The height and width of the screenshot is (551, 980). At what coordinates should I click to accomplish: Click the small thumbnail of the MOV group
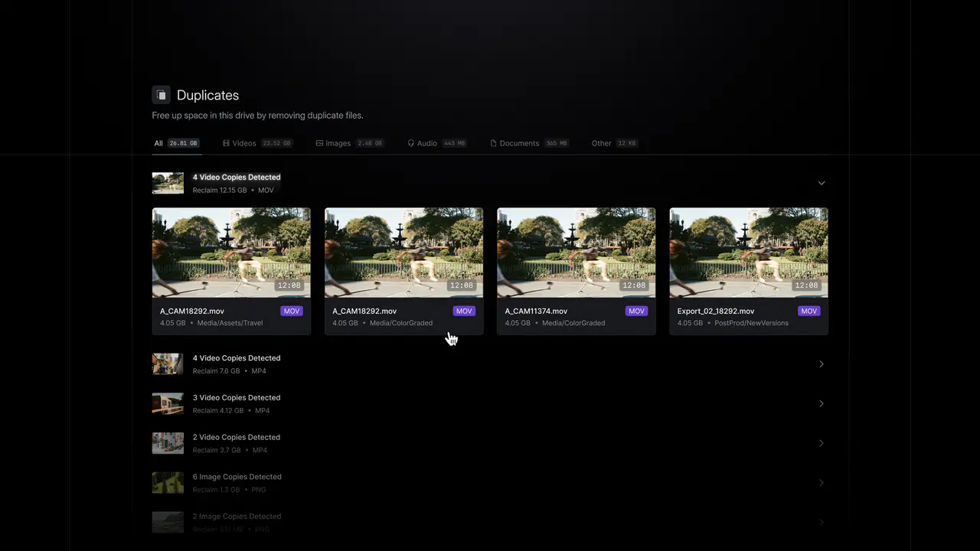coord(168,183)
